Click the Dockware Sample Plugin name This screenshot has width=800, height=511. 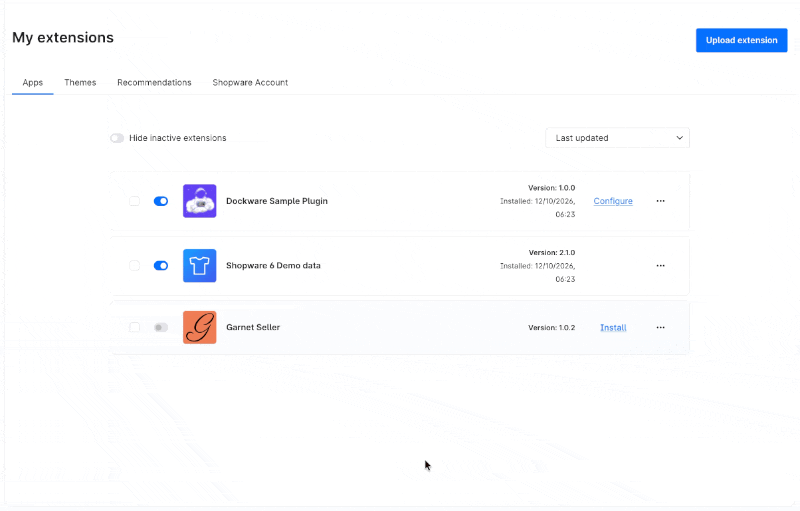277,201
